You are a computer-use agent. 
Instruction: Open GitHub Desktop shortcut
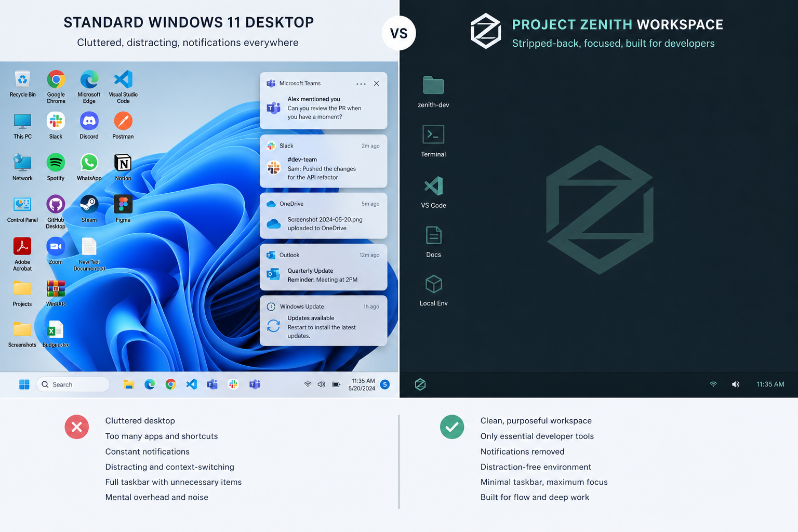(56, 204)
